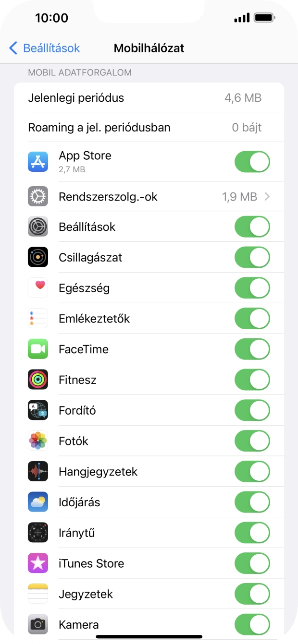The width and height of the screenshot is (298, 644).
Task: Tap the back chevron arrow
Action: coord(13,48)
